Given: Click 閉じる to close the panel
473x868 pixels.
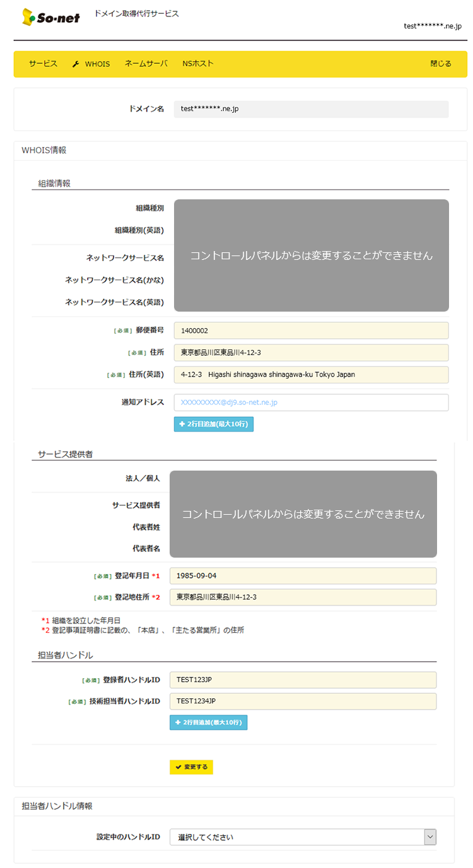Looking at the screenshot, I should click(x=440, y=64).
